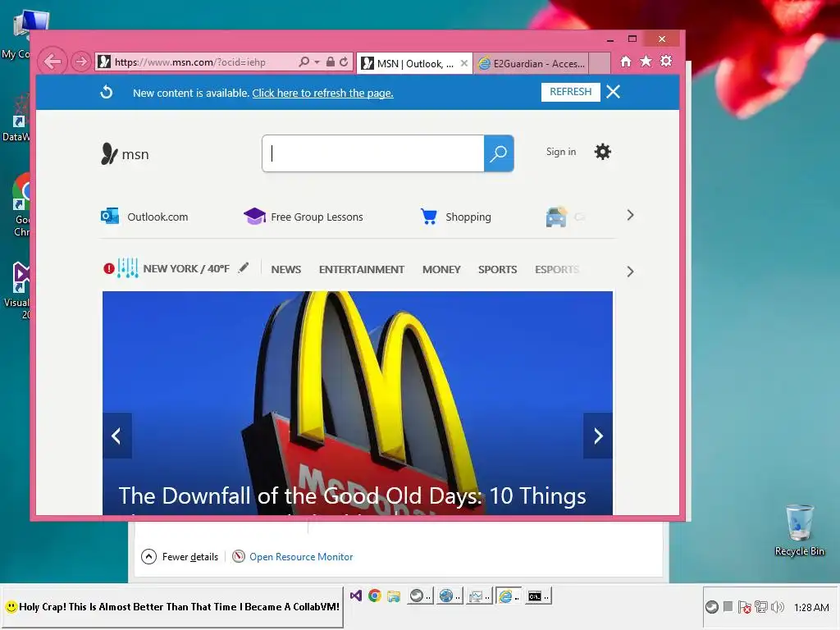Open Free Group Lessons shortcut
The height and width of the screenshot is (630, 840).
click(x=304, y=217)
